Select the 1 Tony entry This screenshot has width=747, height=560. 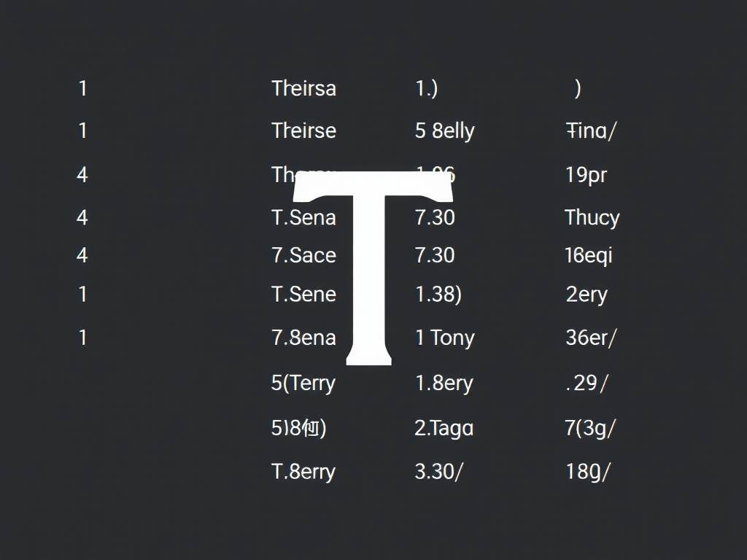point(445,338)
